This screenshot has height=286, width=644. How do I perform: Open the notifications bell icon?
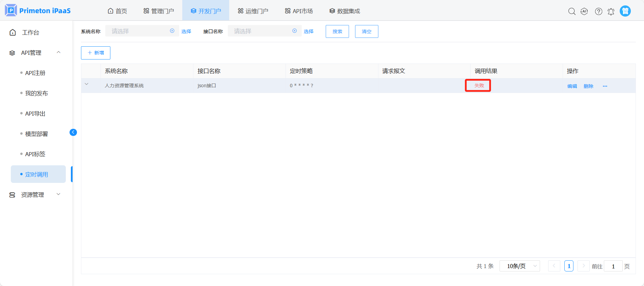pos(611,11)
